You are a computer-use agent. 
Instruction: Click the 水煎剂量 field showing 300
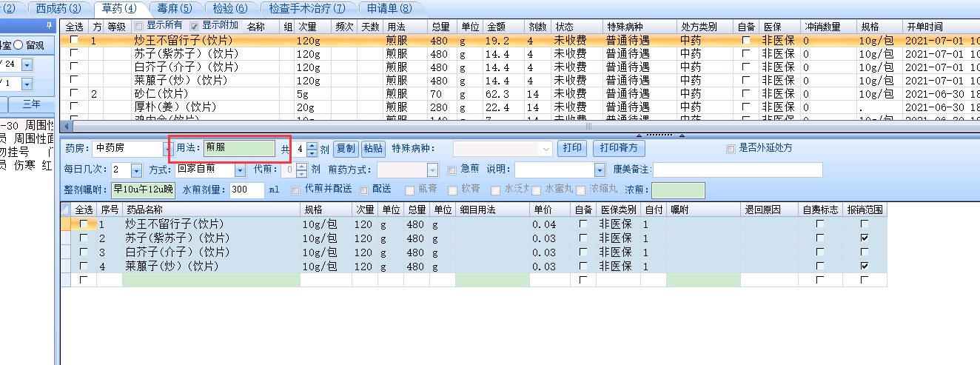point(247,190)
